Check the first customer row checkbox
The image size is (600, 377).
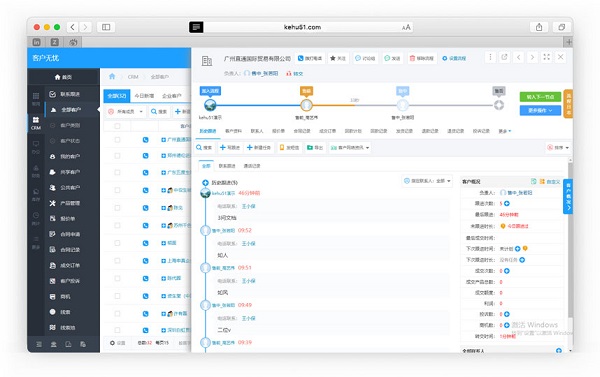tap(117, 140)
